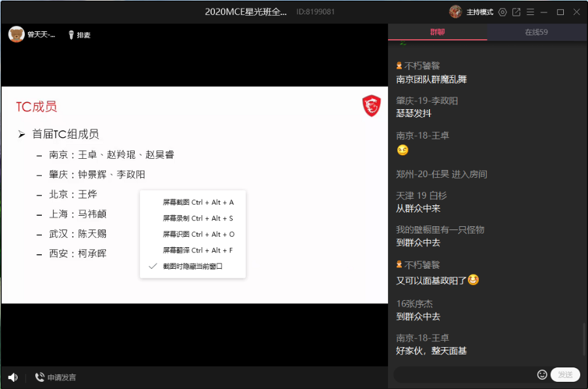Choose 屏幕识图 Ctrl+Alt+O option
The width and height of the screenshot is (588, 389).
[197, 234]
